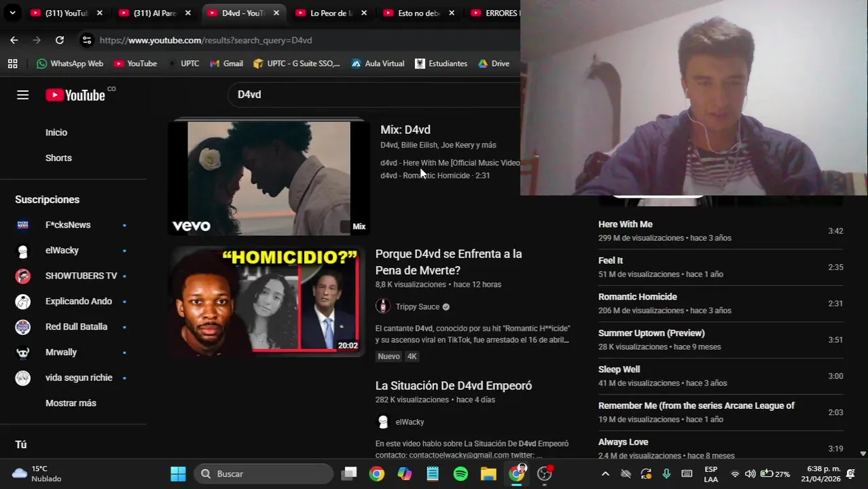The width and height of the screenshot is (868, 489).
Task: Show hidden system tray icons
Action: pyautogui.click(x=605, y=474)
